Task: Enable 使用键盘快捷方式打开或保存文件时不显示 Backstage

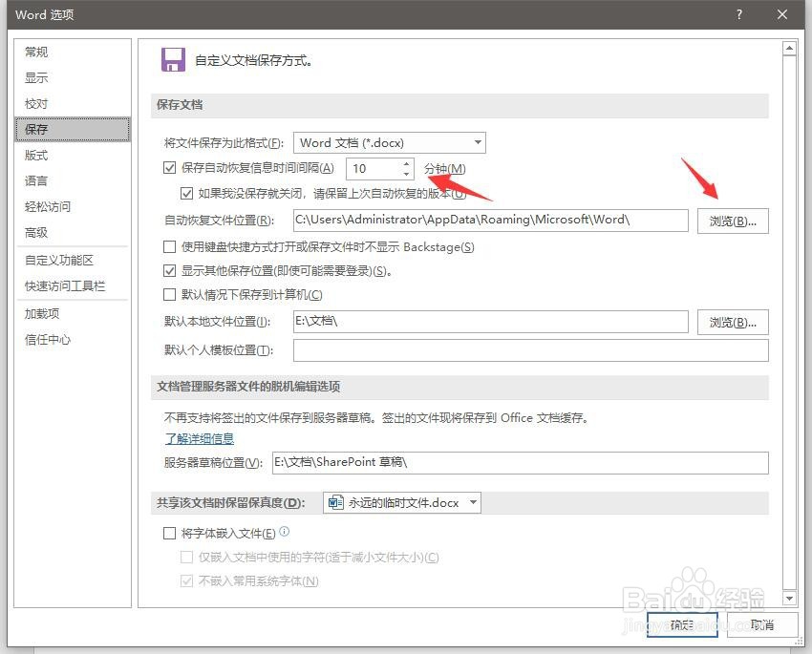Action: pyautogui.click(x=169, y=247)
